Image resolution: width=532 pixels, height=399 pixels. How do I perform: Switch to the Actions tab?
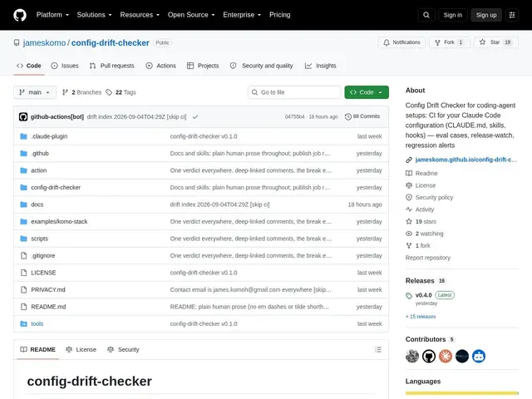coord(160,66)
